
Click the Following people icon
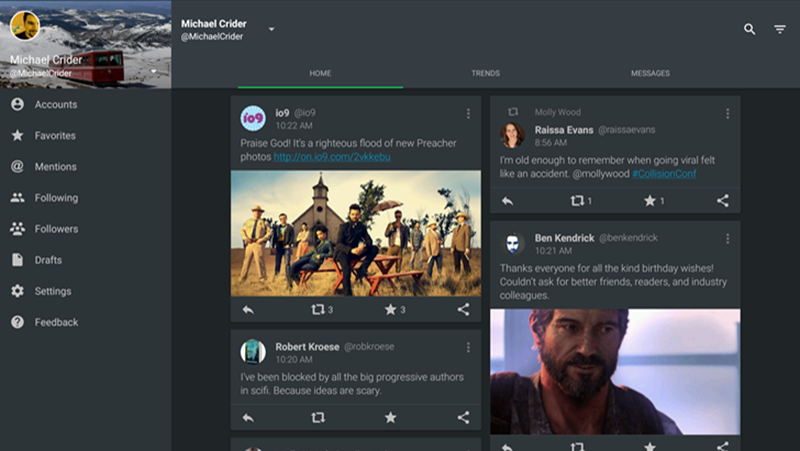point(17,197)
